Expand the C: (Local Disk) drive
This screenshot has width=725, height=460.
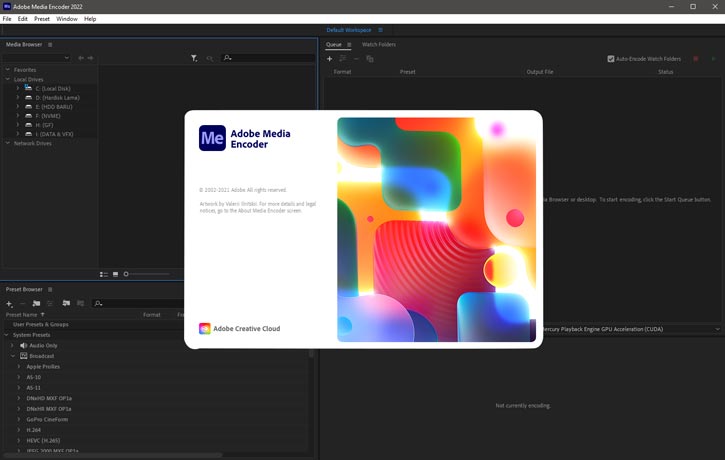[18, 88]
